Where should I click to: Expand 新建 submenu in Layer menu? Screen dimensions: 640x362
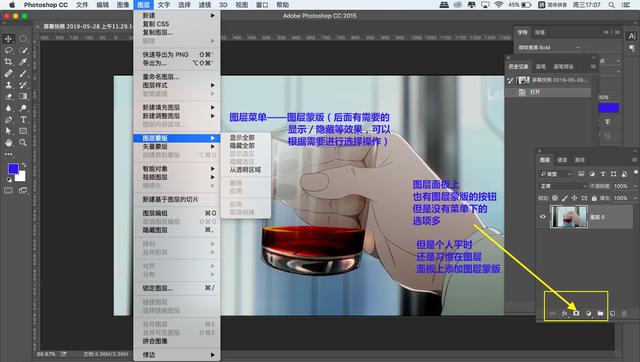pos(177,16)
